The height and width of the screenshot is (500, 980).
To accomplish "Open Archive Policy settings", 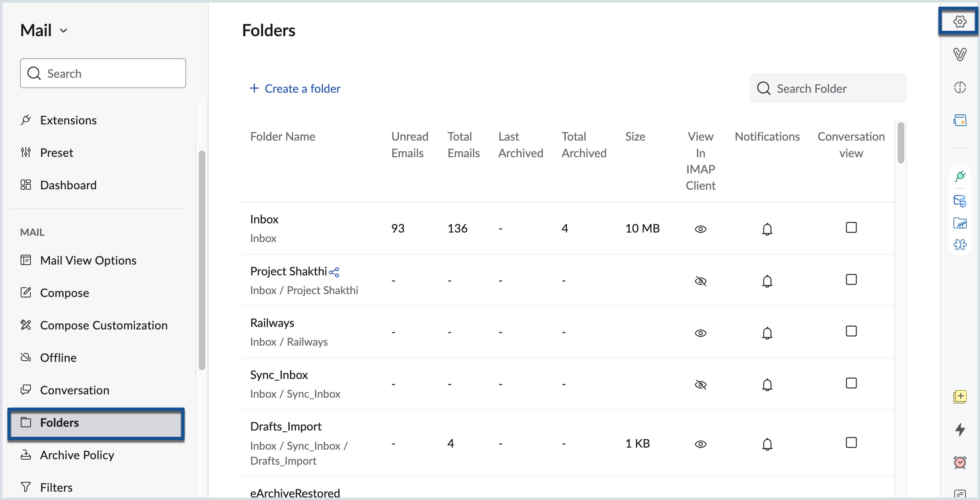I will 67,455.
